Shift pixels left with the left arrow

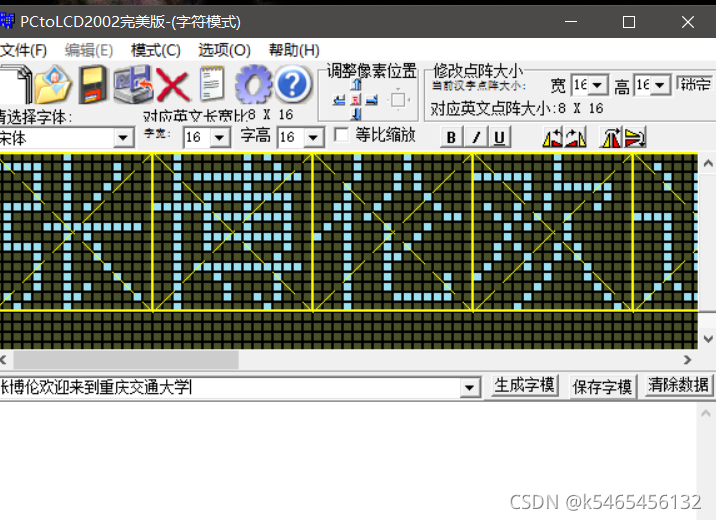(339, 100)
